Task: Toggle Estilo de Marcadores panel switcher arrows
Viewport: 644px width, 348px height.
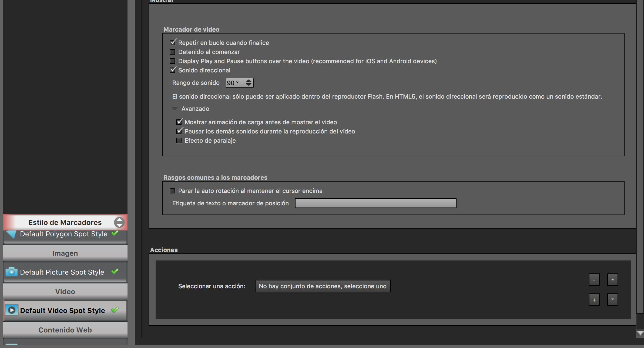Action: click(x=119, y=222)
